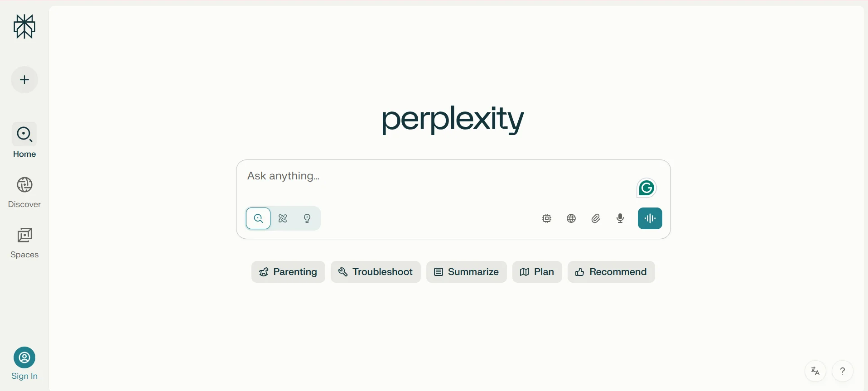Open the model selector chip icon
Image resolution: width=868 pixels, height=391 pixels.
pos(547,218)
